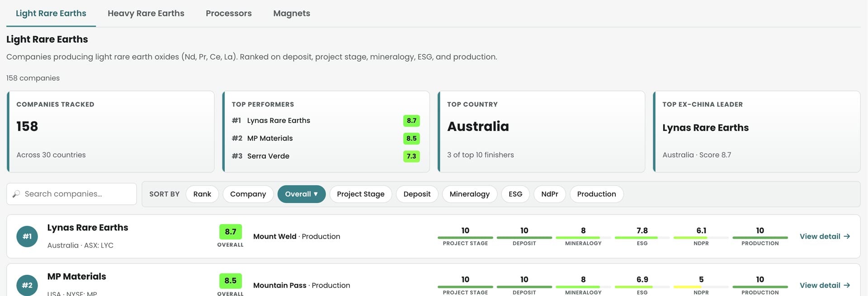Open the Heavy Rare Earths tab
Screen dimensions: 868x296
tap(146, 14)
